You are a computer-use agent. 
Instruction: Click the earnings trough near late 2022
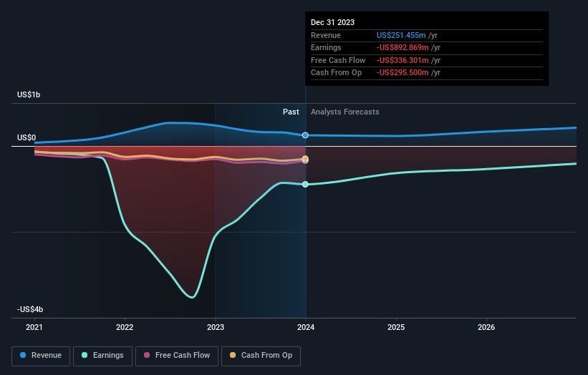click(192, 298)
